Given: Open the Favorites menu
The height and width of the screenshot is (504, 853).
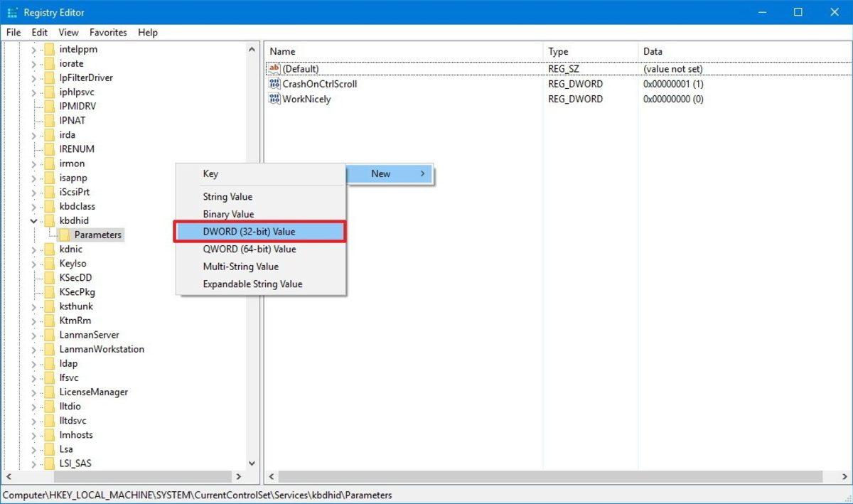Looking at the screenshot, I should (x=108, y=32).
